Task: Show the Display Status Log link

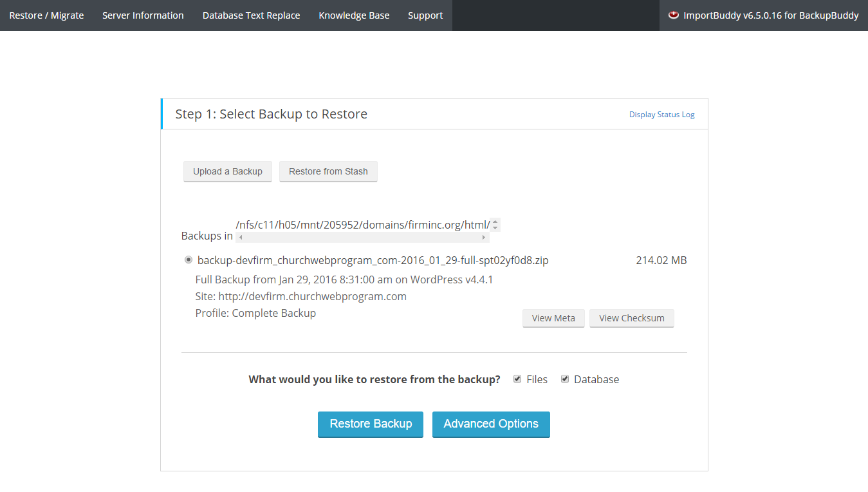Action: (661, 115)
